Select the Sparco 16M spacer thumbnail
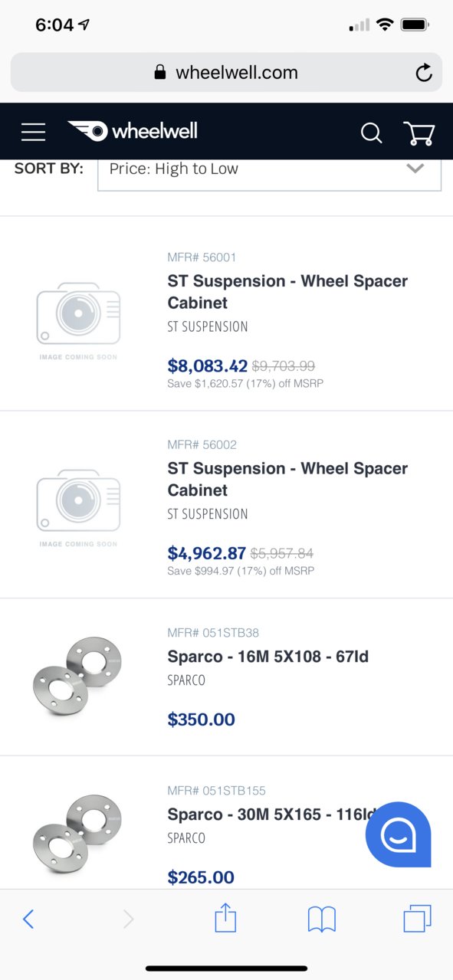453x980 pixels. (x=77, y=676)
